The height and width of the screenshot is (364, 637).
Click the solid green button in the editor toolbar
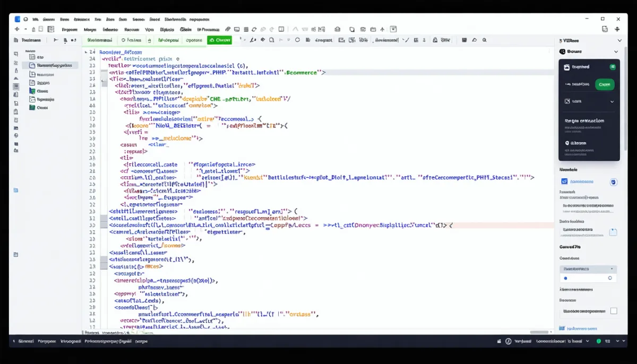(219, 40)
